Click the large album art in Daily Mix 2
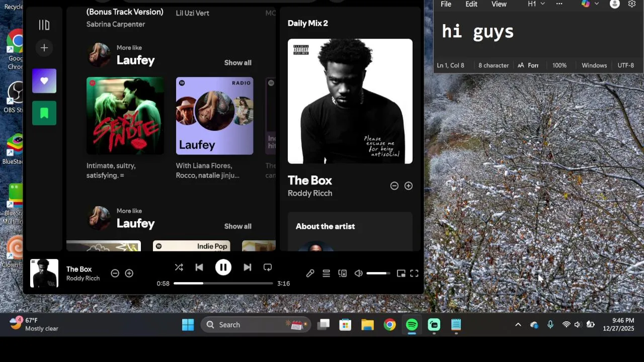Screen dimensions: 644x362 pyautogui.click(x=350, y=102)
